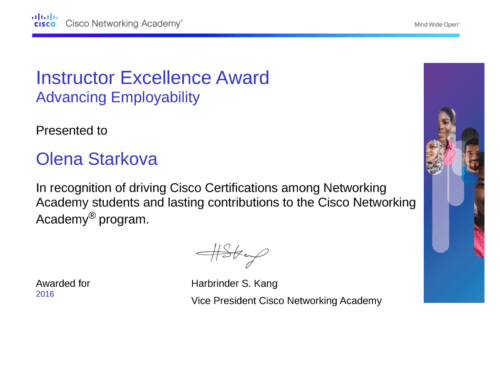Click the Mind Wide Open tagline
The width and height of the screenshot is (500, 386).
coord(437,24)
